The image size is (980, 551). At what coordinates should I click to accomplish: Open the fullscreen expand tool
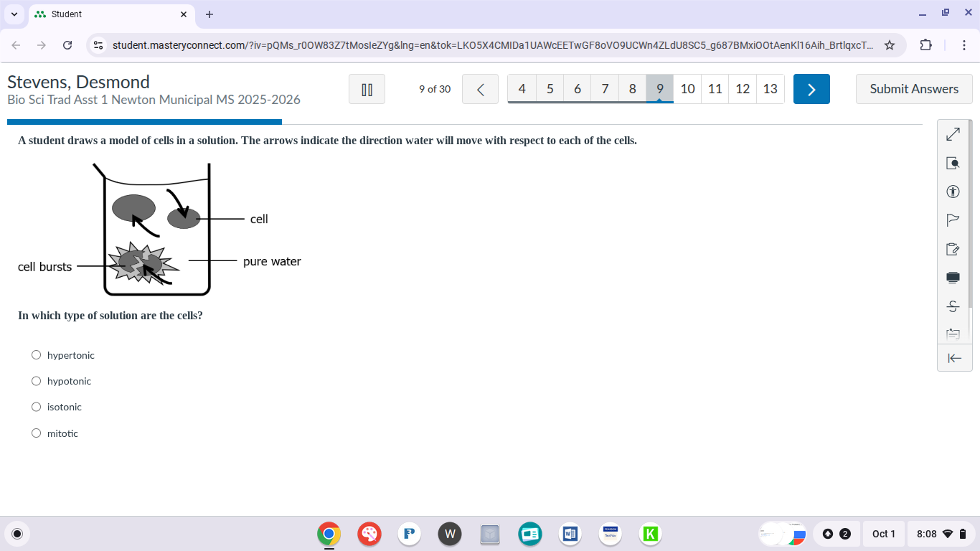point(953,134)
